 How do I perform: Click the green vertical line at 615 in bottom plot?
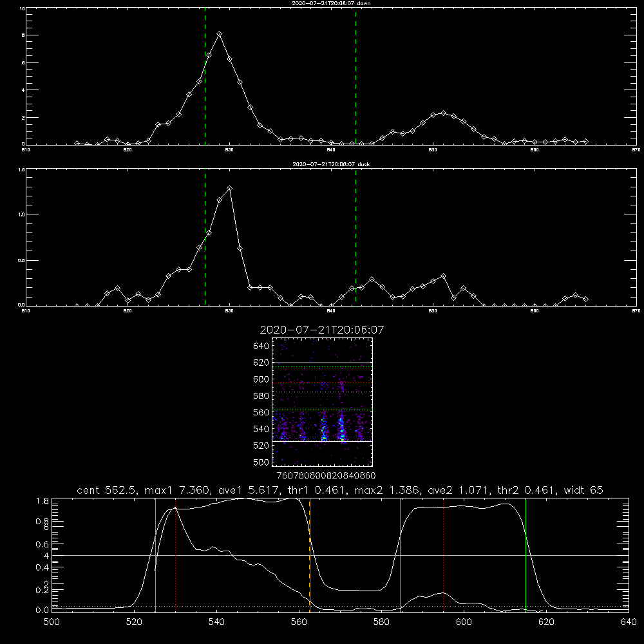526,555
